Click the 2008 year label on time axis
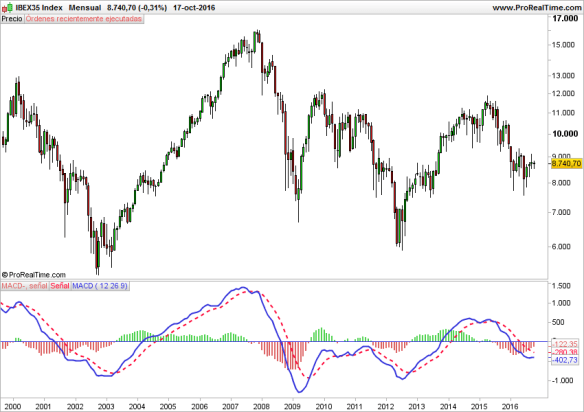Screen dimensions: 584x412 pos(261,406)
